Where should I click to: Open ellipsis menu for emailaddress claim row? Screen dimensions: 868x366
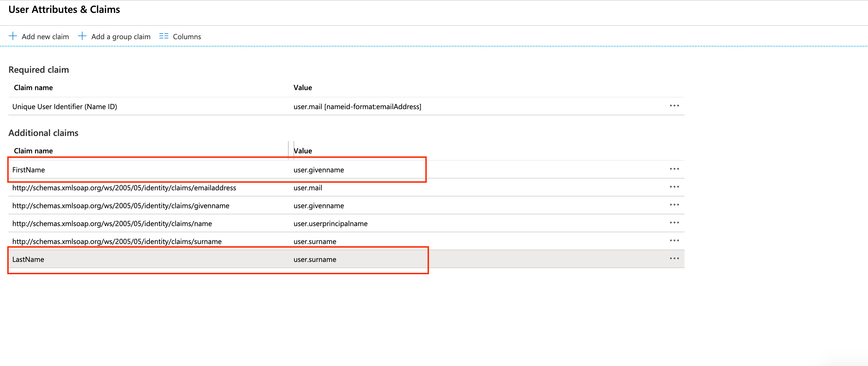[674, 187]
